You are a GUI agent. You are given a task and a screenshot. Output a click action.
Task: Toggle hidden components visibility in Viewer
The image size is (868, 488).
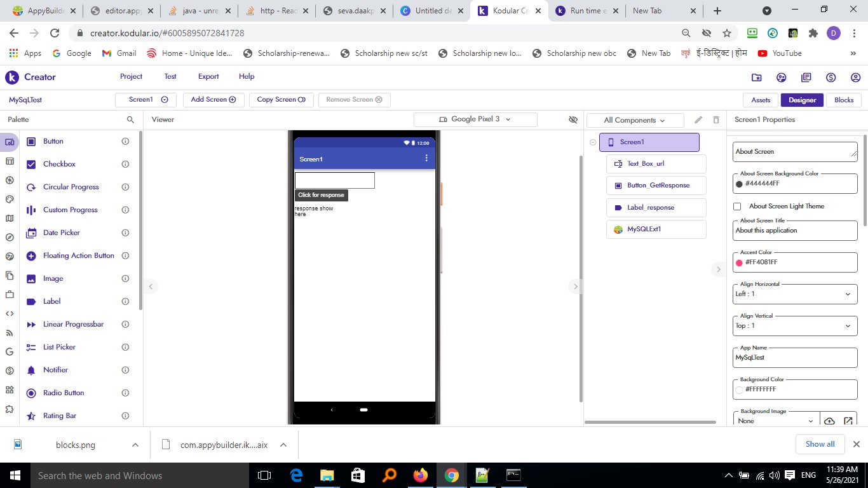tap(573, 119)
